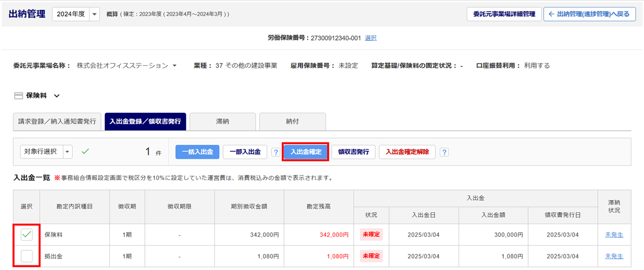The image size is (644, 270).
Task: Go back via 出納管理(進捗管理)へ戻る button
Action: pos(589,14)
